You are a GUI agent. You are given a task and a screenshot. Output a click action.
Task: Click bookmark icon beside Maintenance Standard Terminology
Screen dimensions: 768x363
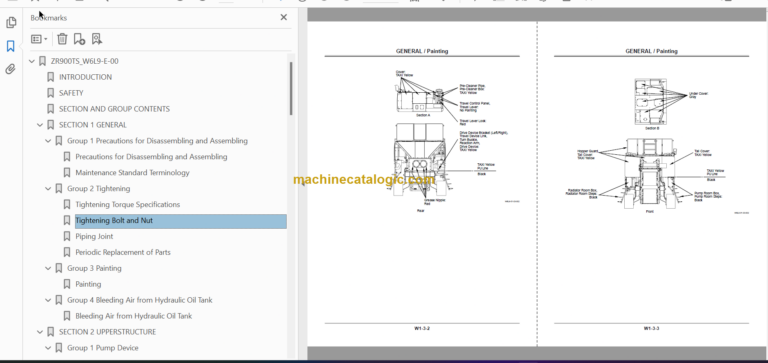[67, 172]
